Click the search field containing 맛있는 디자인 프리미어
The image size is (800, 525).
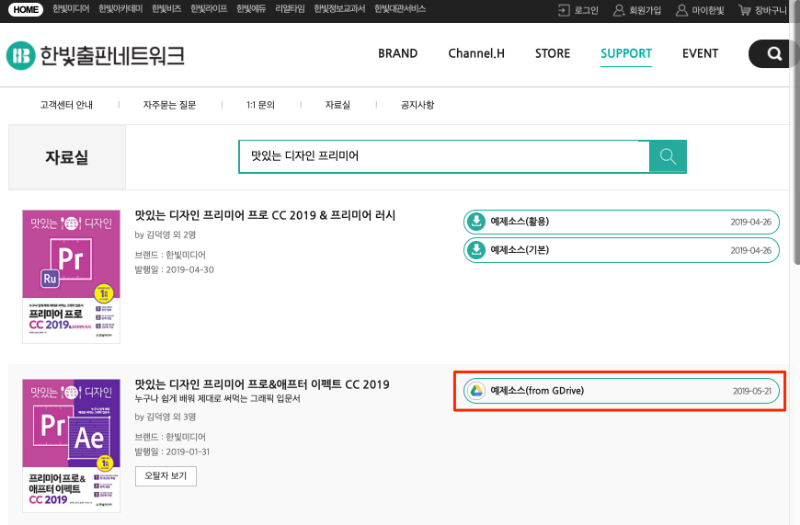[444, 157]
